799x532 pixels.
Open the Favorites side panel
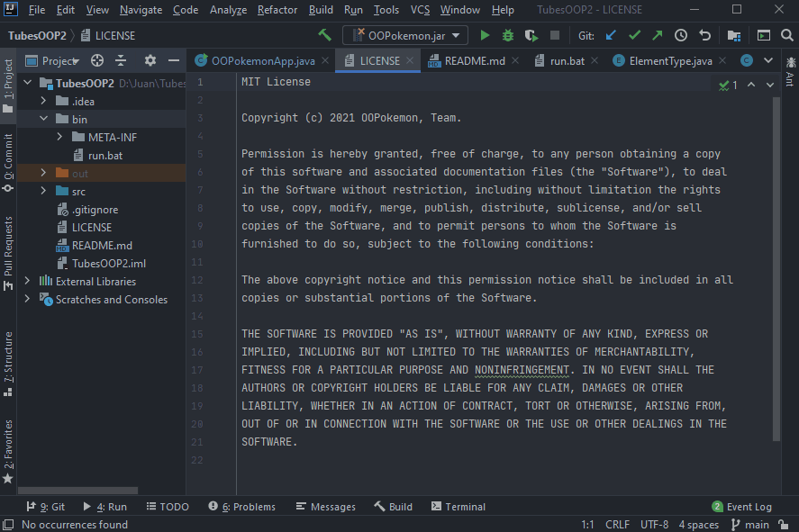(7, 451)
